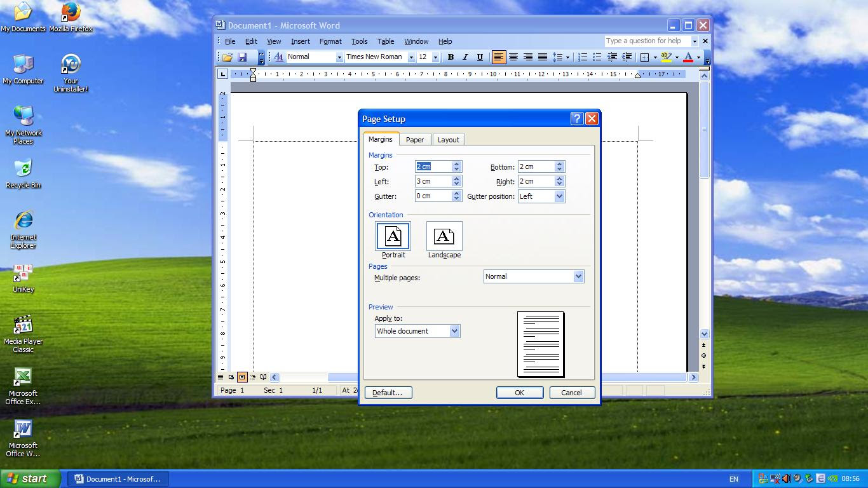Open the Times New Roman font dropdown
Screen dimensions: 868x488
(x=411, y=57)
